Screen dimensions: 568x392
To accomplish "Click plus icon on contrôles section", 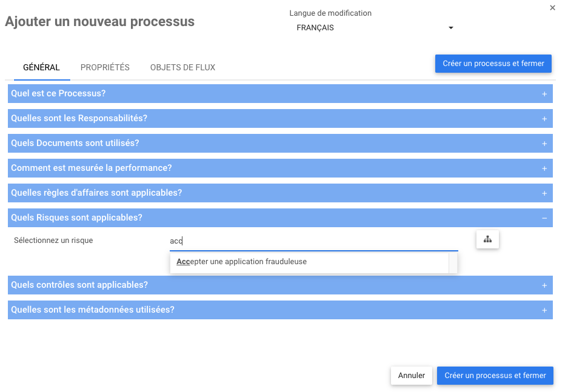I will [x=544, y=285].
